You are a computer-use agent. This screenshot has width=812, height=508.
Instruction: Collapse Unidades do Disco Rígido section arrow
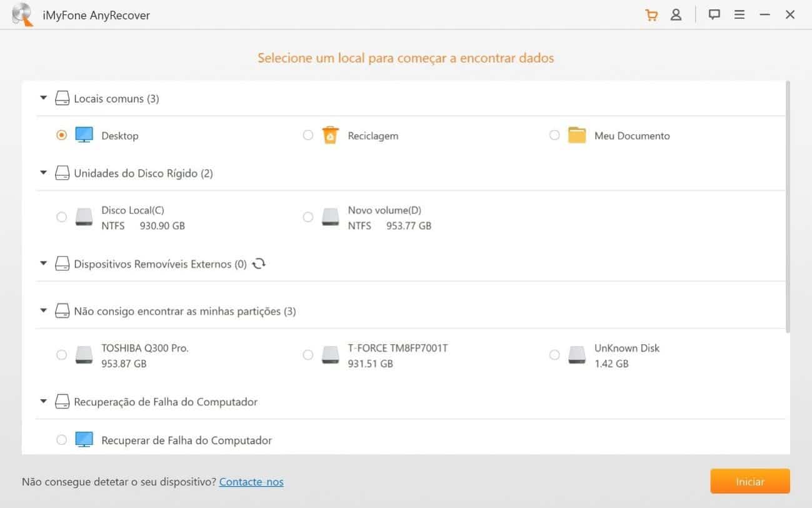tap(43, 173)
